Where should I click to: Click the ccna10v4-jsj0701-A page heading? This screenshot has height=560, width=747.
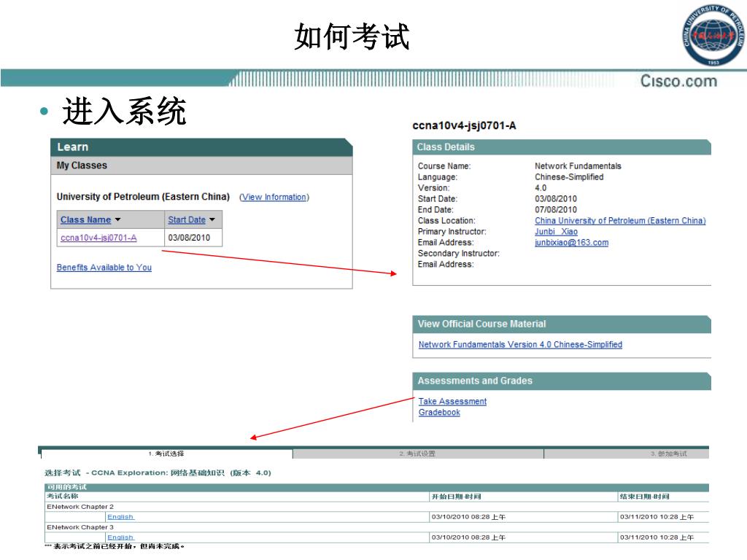pos(464,125)
